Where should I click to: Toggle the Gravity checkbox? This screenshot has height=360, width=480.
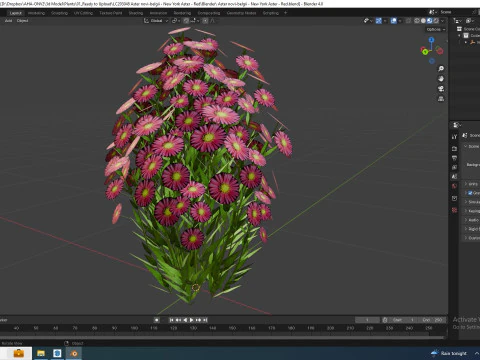pos(470,193)
